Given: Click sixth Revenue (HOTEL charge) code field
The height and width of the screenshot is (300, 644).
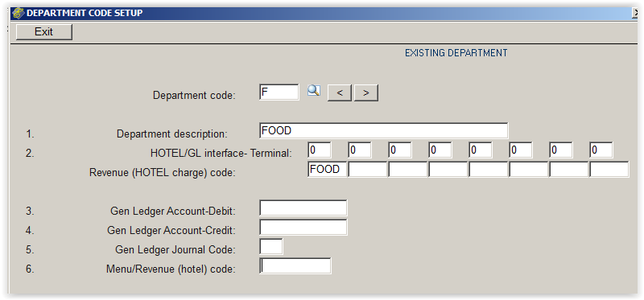Looking at the screenshot, I should pyautogui.click(x=528, y=169).
